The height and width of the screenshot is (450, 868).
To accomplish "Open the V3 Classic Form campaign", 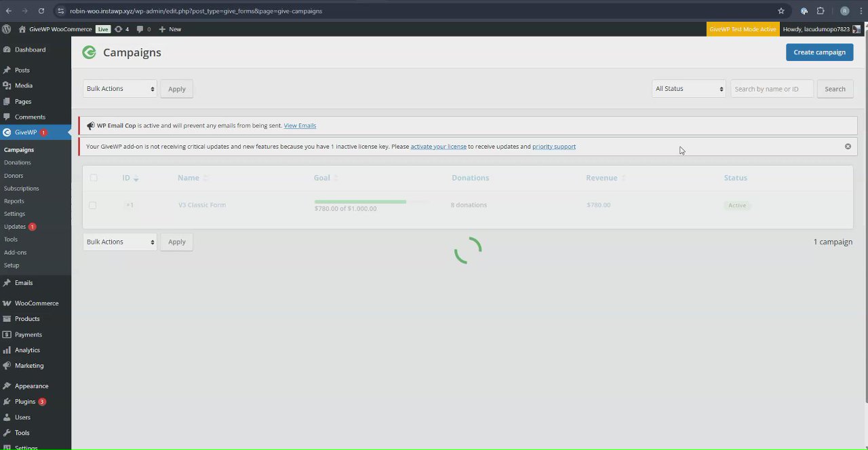I will coord(202,205).
